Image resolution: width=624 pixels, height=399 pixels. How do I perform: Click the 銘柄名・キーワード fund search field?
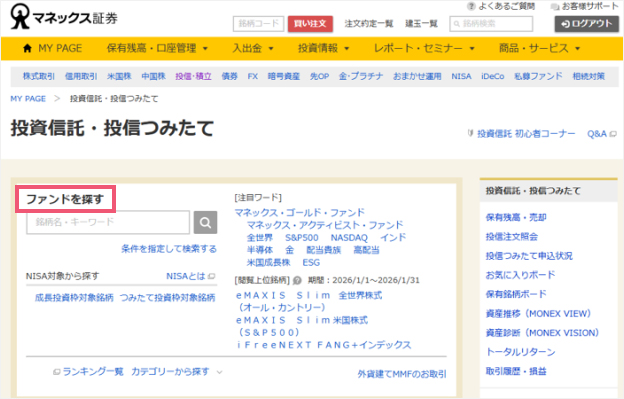pyautogui.click(x=108, y=222)
